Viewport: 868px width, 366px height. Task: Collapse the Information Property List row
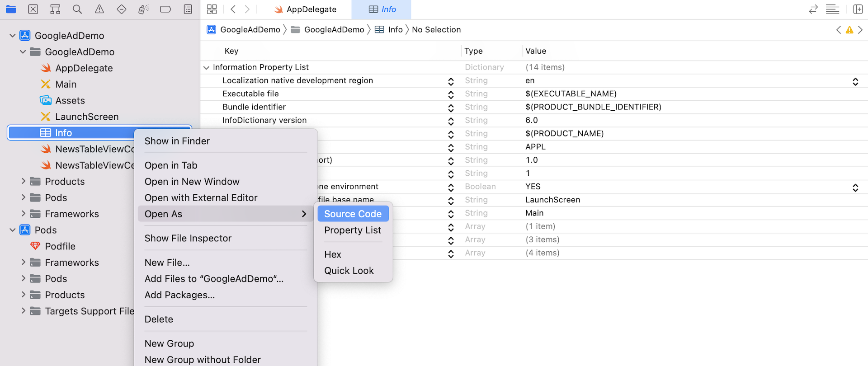[206, 67]
